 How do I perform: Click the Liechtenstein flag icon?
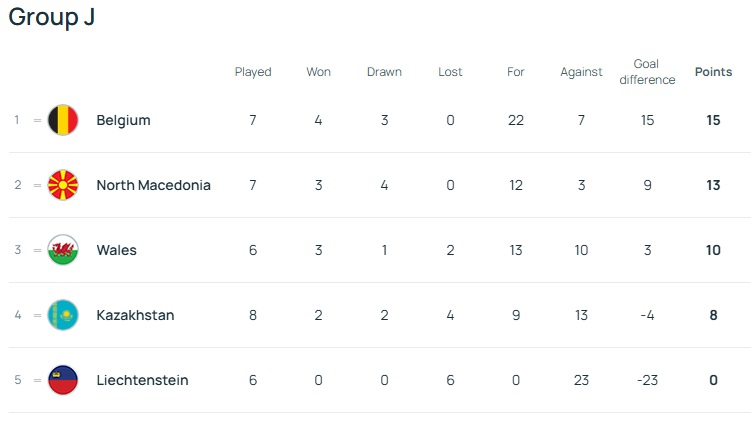tap(64, 380)
